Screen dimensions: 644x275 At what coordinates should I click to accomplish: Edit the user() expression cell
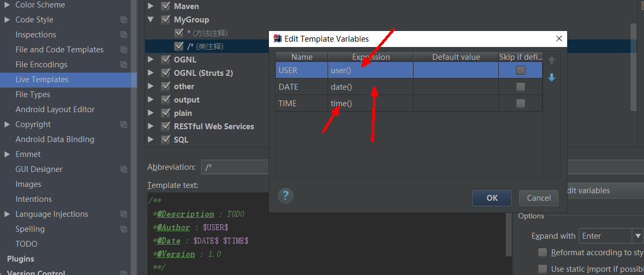pos(371,70)
